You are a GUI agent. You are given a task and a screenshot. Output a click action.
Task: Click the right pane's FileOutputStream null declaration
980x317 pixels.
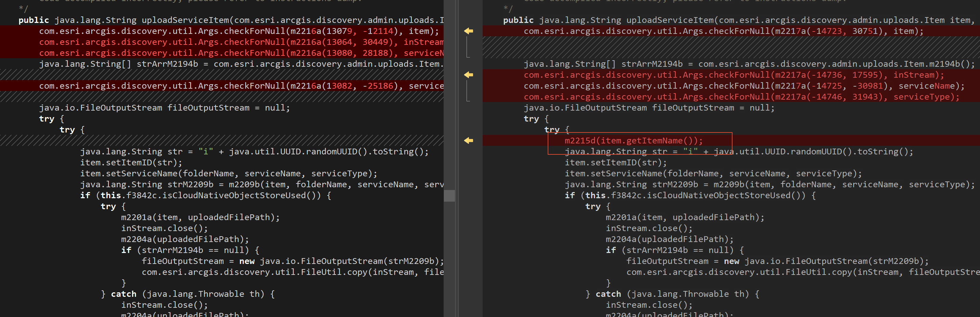click(649, 108)
